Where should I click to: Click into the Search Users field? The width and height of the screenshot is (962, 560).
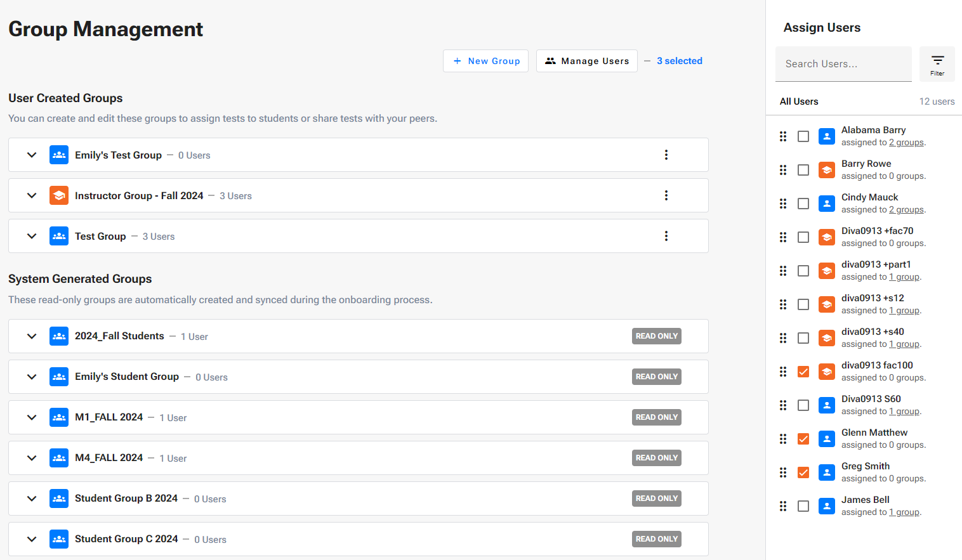pos(843,64)
